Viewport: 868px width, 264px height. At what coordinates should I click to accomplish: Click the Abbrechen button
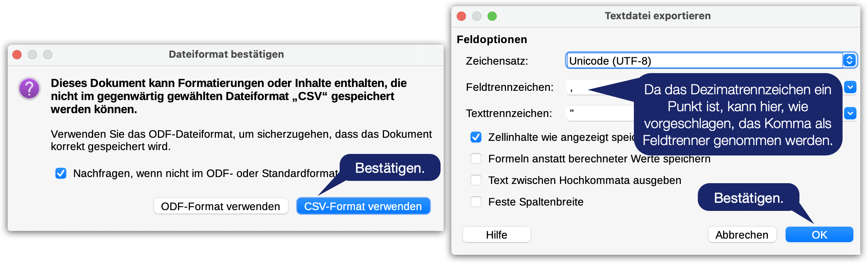click(742, 235)
